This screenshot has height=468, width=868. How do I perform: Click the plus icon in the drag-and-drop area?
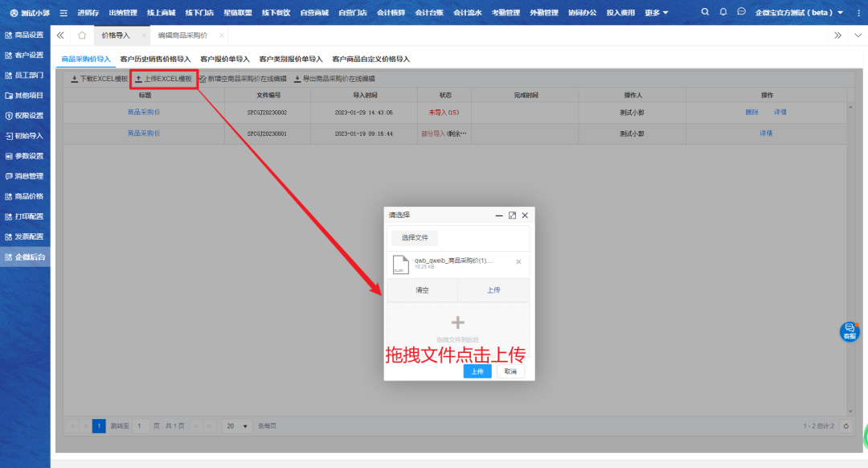[x=457, y=322]
